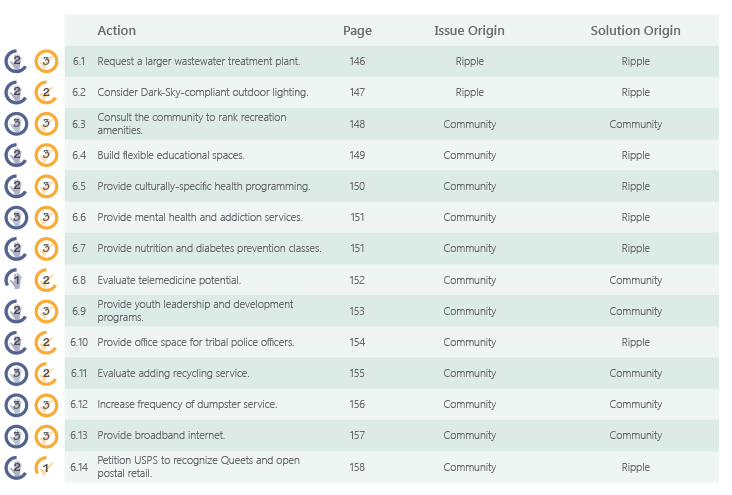Click the blue rating icon for action 6.14

coord(16,467)
